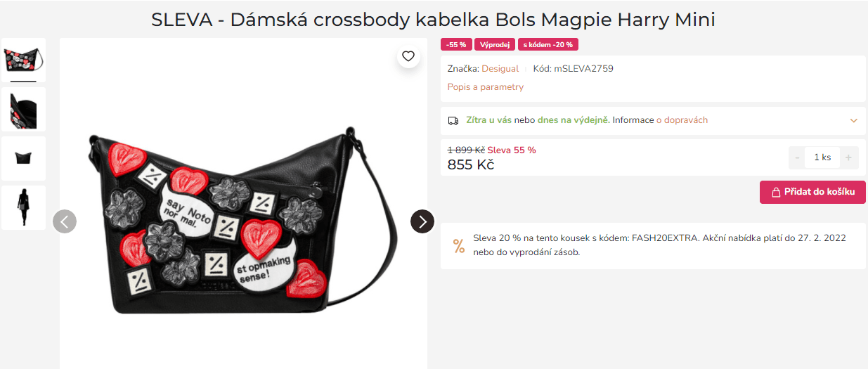Image resolution: width=868 pixels, height=369 pixels.
Task: Open the Desigual brand link
Action: [x=500, y=68]
